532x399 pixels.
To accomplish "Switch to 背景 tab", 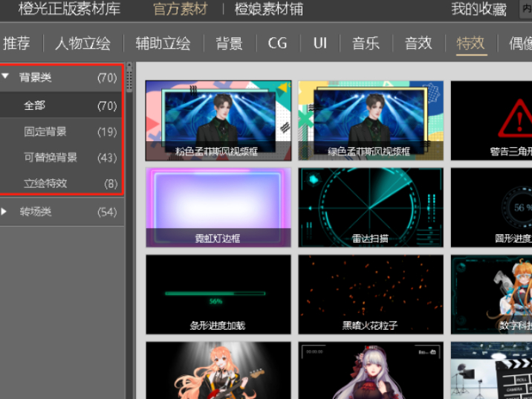I will pos(230,43).
